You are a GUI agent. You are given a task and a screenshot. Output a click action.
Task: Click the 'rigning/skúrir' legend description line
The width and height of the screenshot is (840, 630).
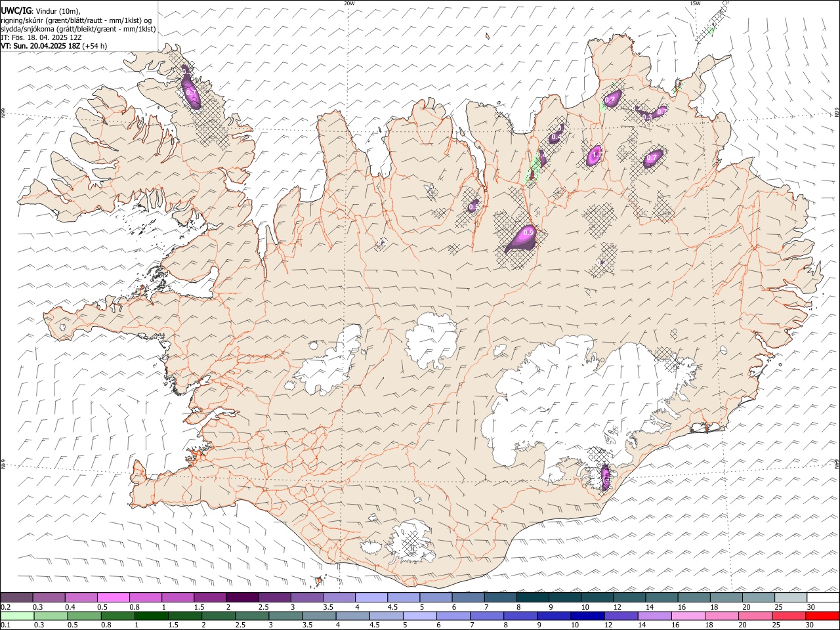[76, 20]
